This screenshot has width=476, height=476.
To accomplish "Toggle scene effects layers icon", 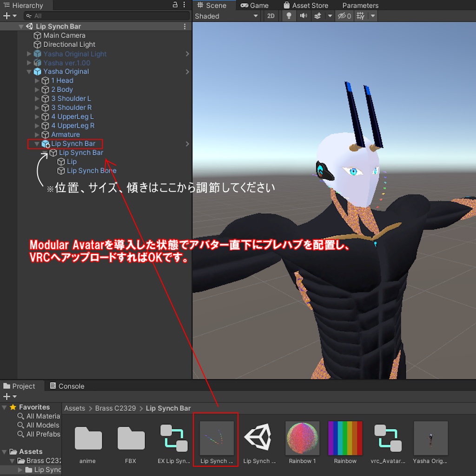I will click(318, 16).
